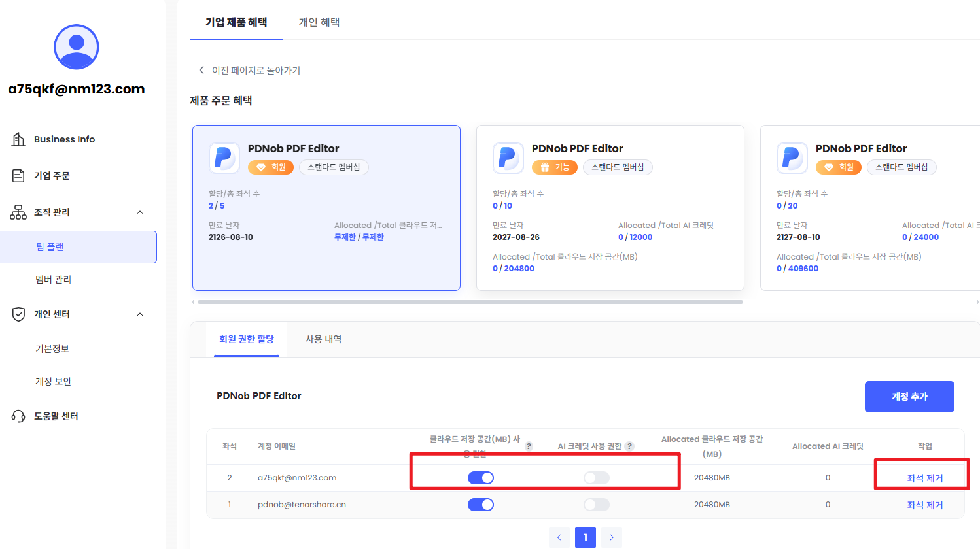980x553 pixels.
Task: Click right arrow of product cards scrollbar
Action: (977, 302)
